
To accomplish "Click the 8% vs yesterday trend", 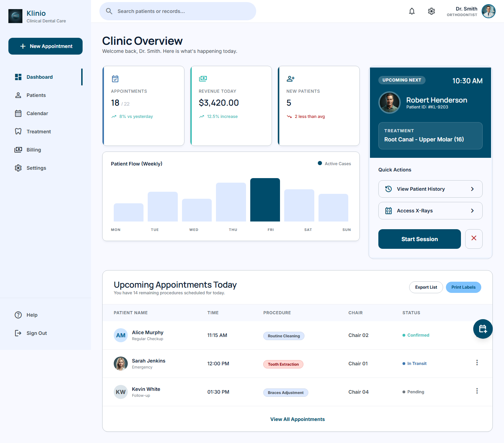I will coord(132,117).
